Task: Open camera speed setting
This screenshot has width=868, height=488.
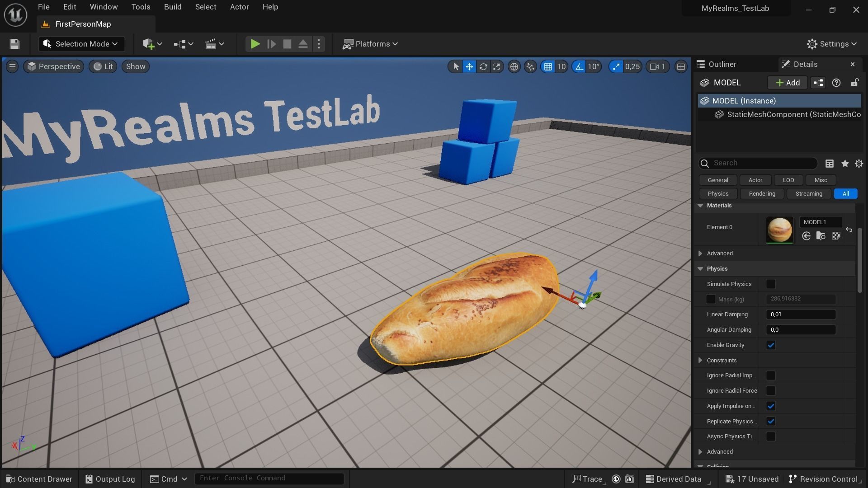Action: pyautogui.click(x=658, y=66)
